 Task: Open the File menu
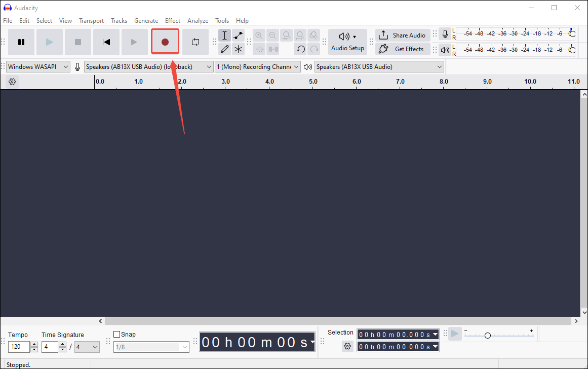coord(8,21)
